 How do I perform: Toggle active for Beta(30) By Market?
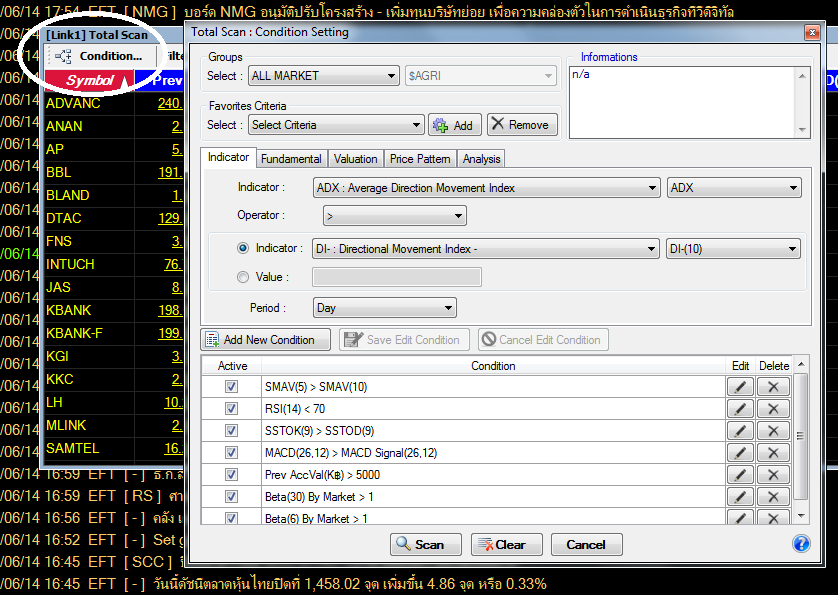click(x=231, y=497)
